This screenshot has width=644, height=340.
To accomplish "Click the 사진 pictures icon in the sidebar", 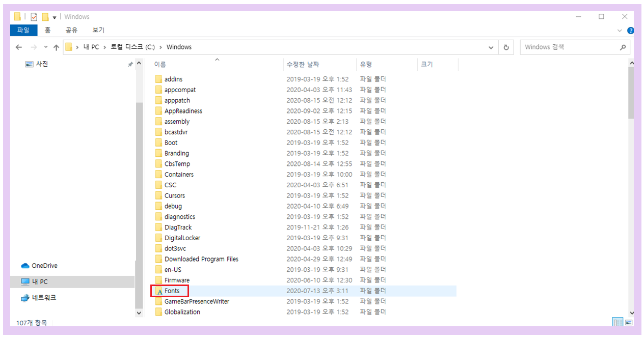I will (29, 65).
